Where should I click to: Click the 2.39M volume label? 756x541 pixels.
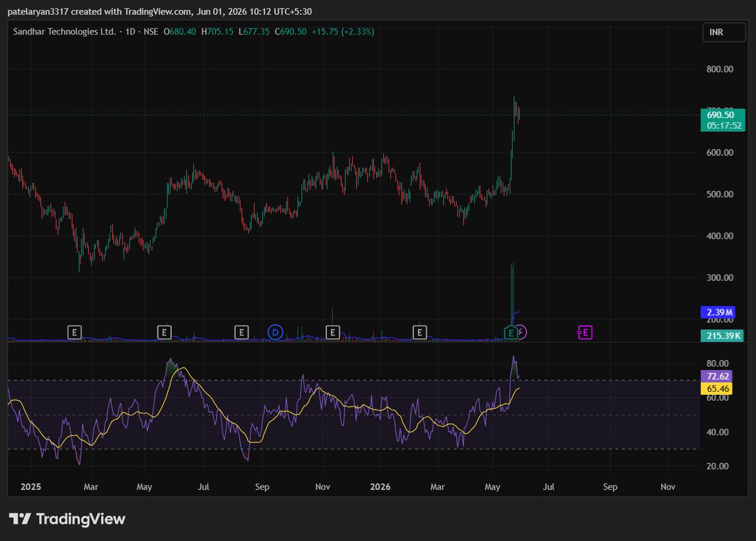[x=718, y=312]
